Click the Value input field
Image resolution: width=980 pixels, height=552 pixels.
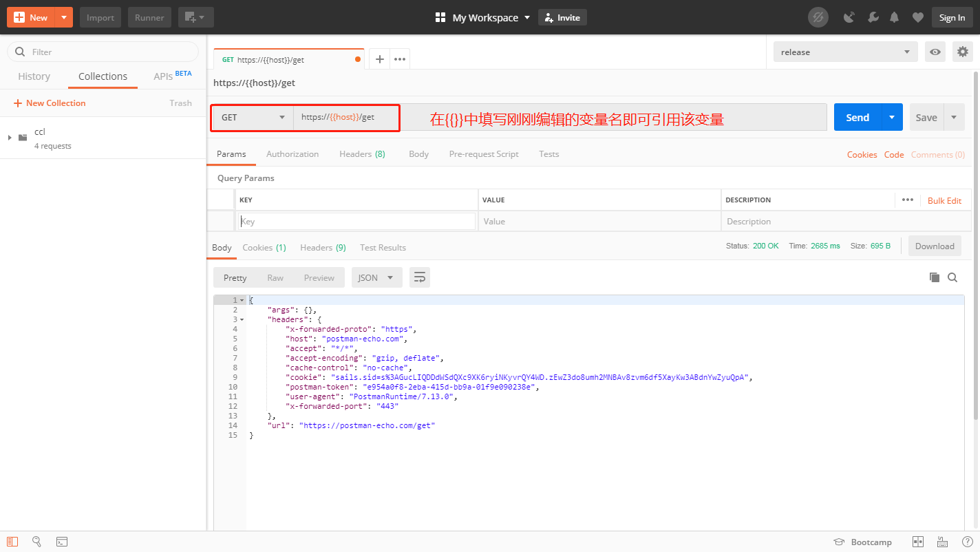[599, 222]
